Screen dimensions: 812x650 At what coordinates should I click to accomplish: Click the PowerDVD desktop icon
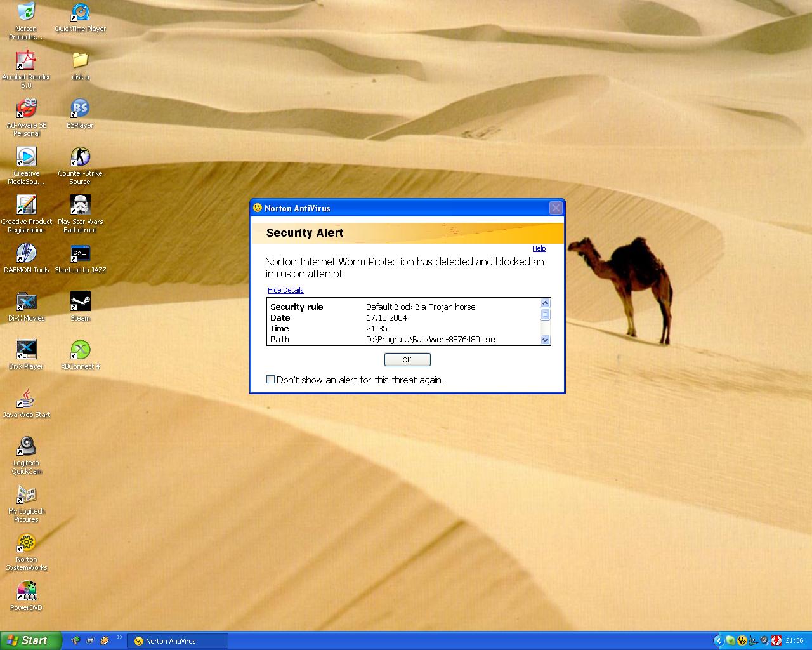[26, 596]
